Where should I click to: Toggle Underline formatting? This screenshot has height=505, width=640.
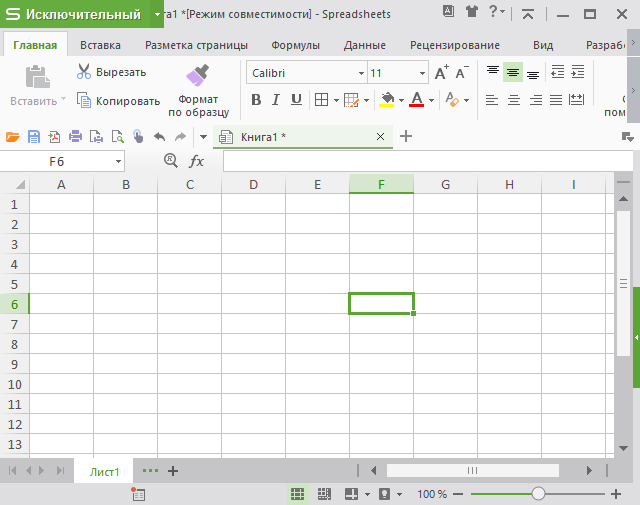[296, 100]
